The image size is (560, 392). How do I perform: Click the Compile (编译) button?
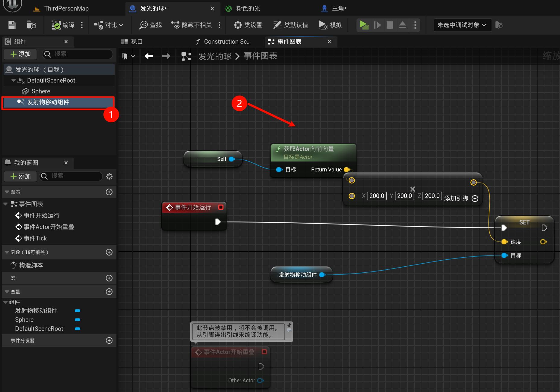coord(63,25)
